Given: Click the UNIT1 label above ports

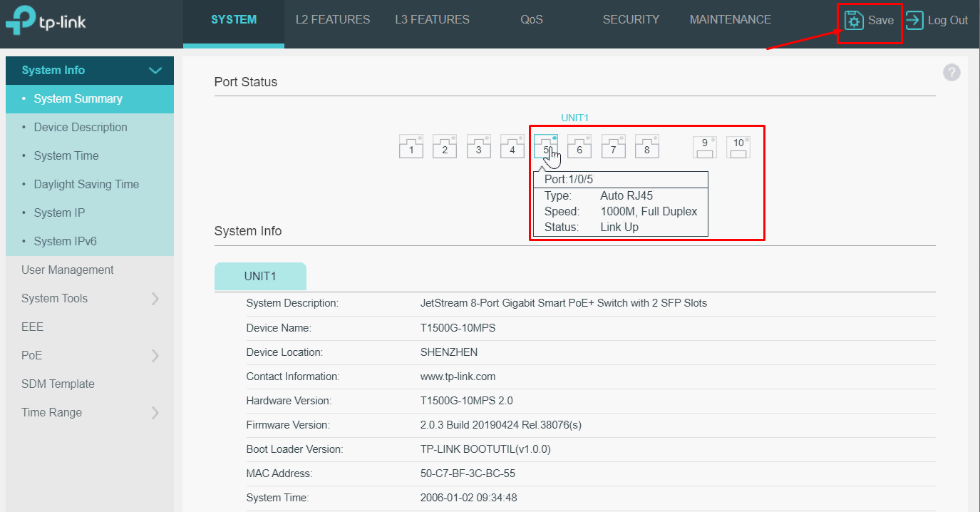Looking at the screenshot, I should point(574,118).
